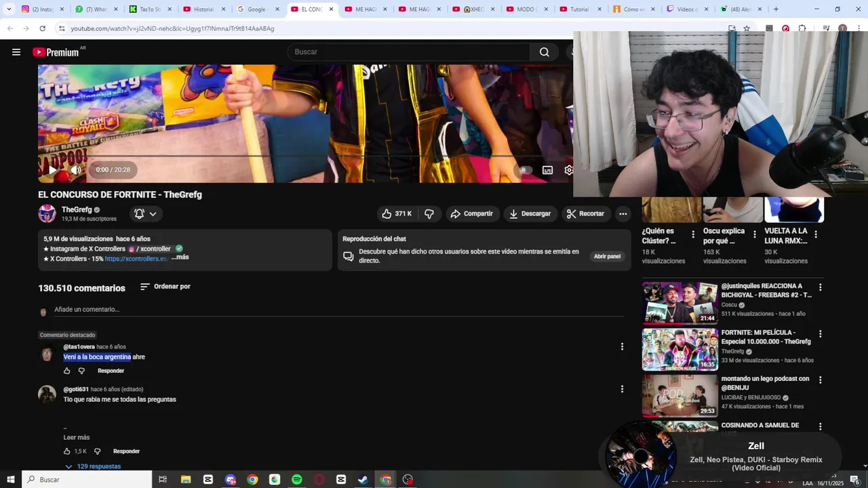The width and height of the screenshot is (868, 488).
Task: Dislike the video with the thumbs-down
Action: click(x=429, y=213)
